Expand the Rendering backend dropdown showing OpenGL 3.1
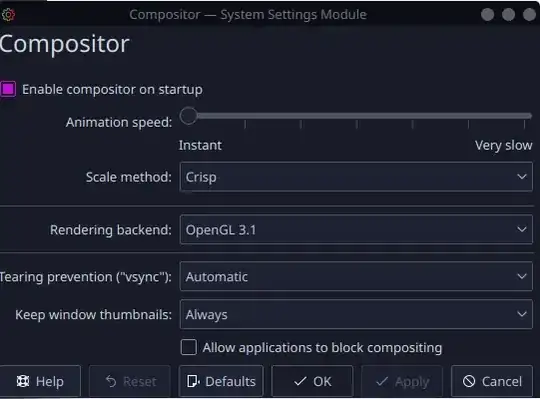540x399 pixels. coord(356,230)
